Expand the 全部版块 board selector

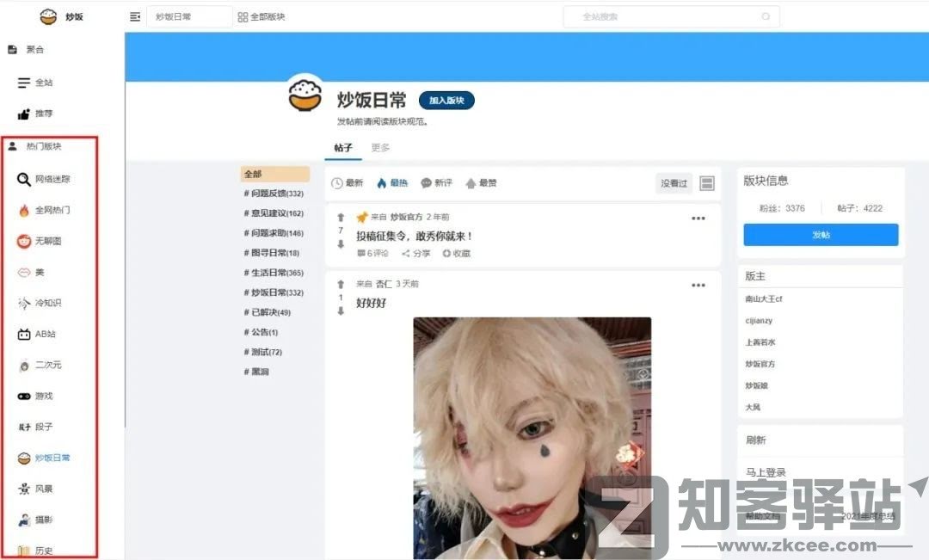[261, 16]
